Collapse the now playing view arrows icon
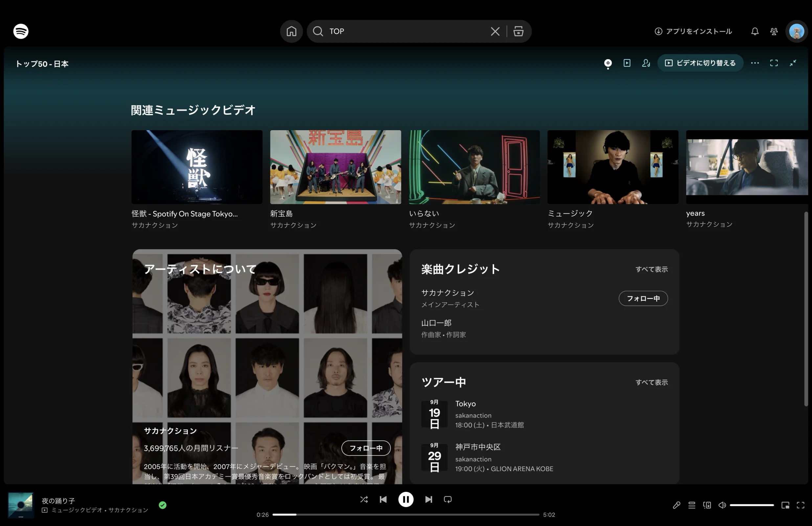Screen dimensions: 812x526 pos(793,63)
